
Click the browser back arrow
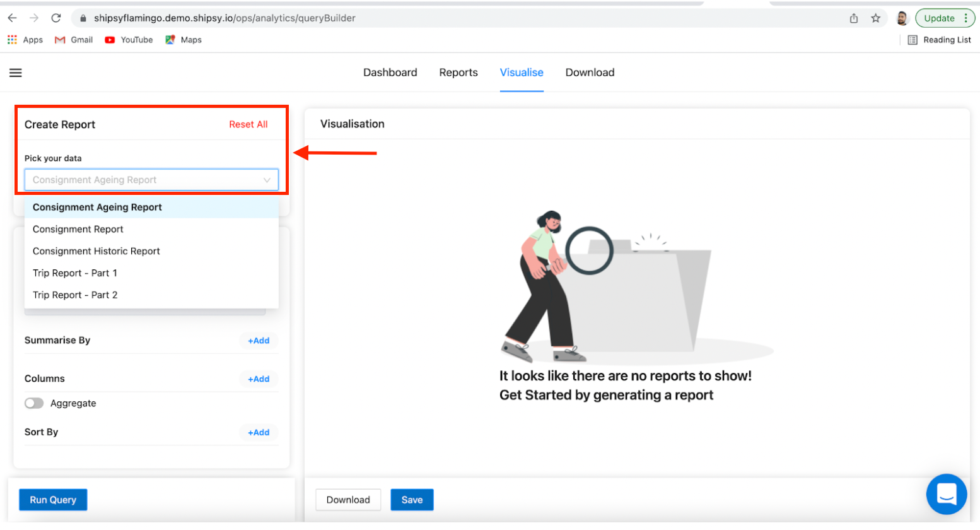click(x=13, y=18)
